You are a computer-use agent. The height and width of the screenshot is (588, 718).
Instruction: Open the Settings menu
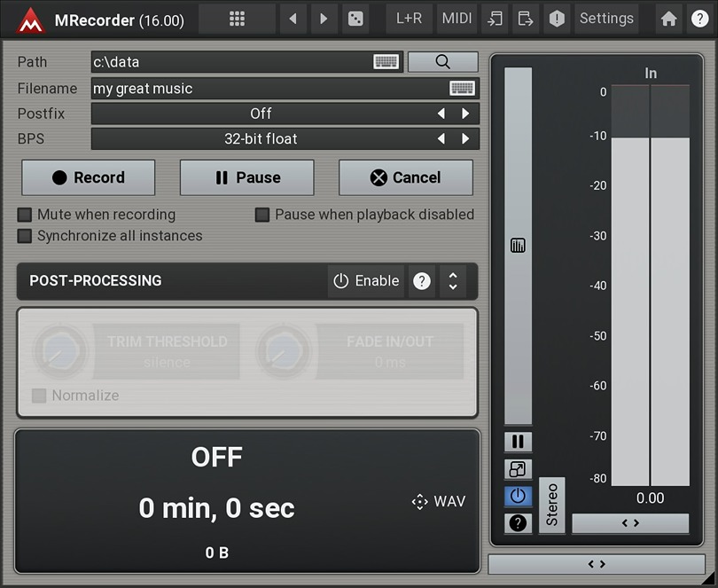[606, 18]
